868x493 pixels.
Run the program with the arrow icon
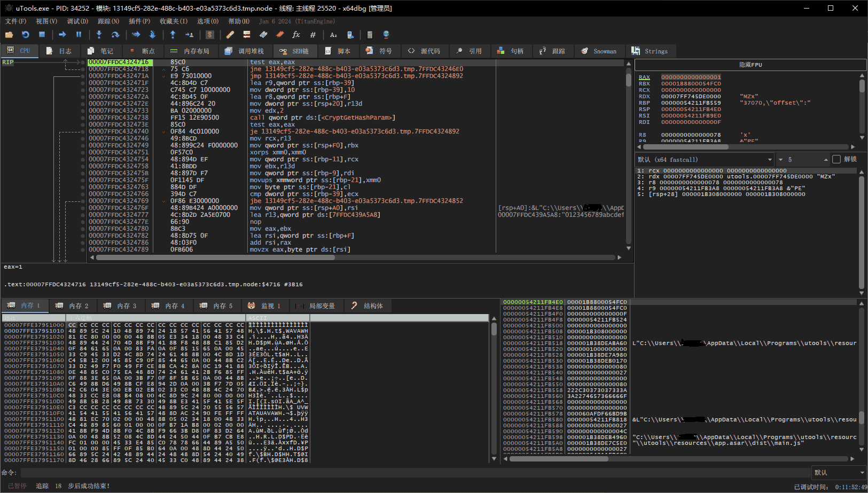point(62,35)
